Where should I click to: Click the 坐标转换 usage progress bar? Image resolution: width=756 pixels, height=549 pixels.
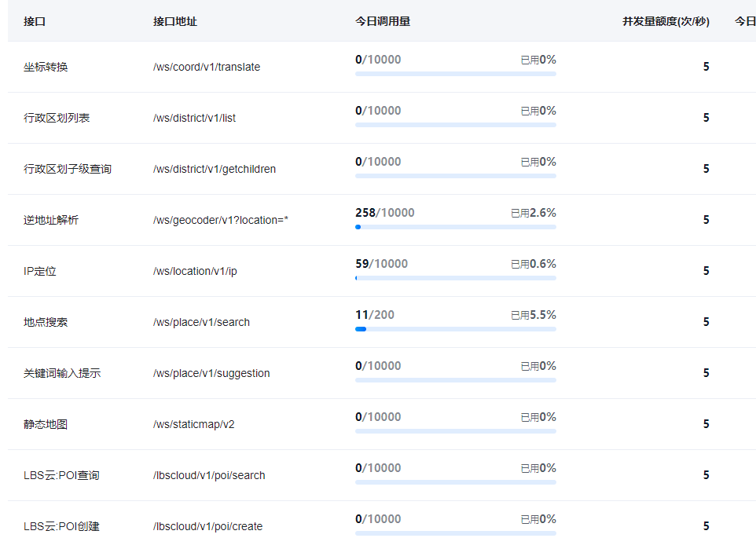pos(456,74)
